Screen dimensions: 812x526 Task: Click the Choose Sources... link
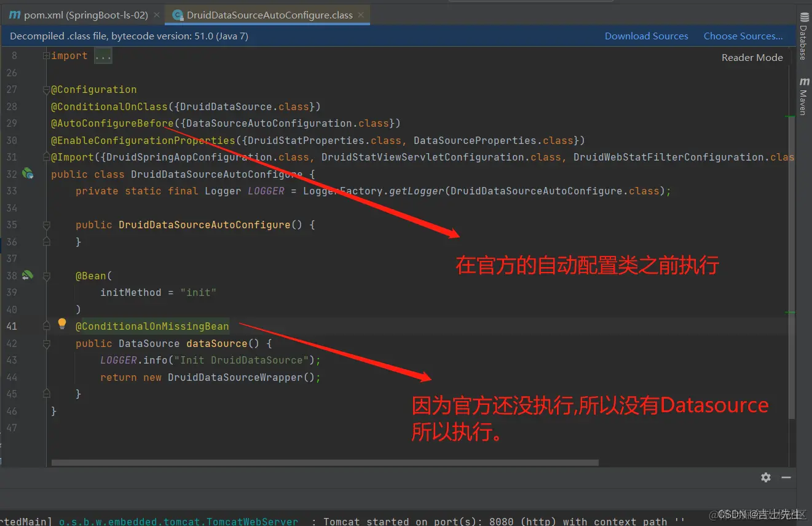pyautogui.click(x=743, y=36)
